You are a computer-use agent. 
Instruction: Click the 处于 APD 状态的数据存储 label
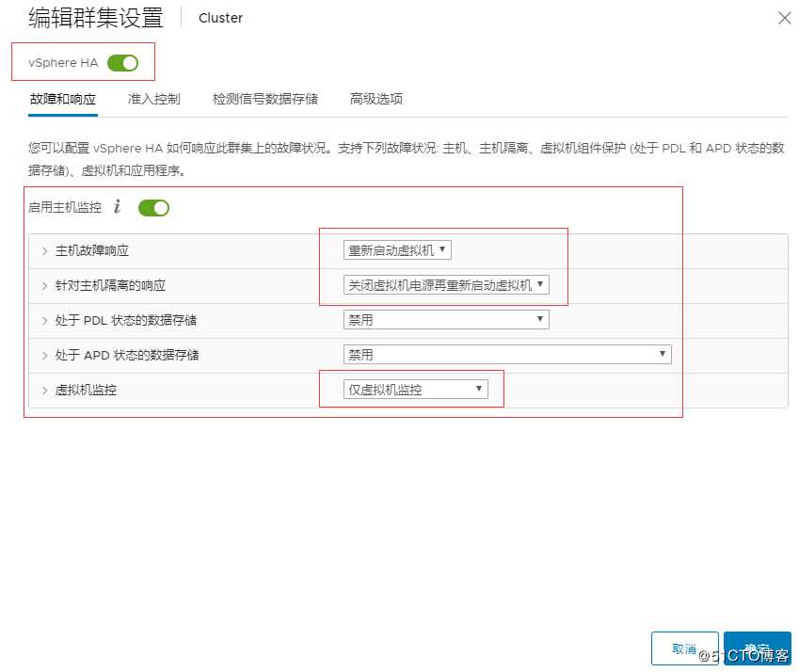click(x=127, y=355)
